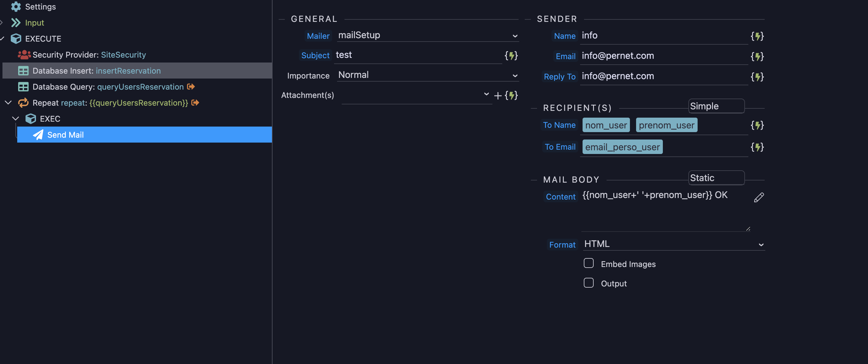Expand the Input node arrow
The height and width of the screenshot is (364, 868).
[1, 22]
